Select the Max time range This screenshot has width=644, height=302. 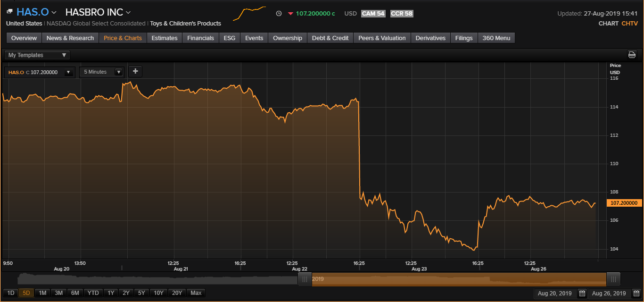coord(196,293)
